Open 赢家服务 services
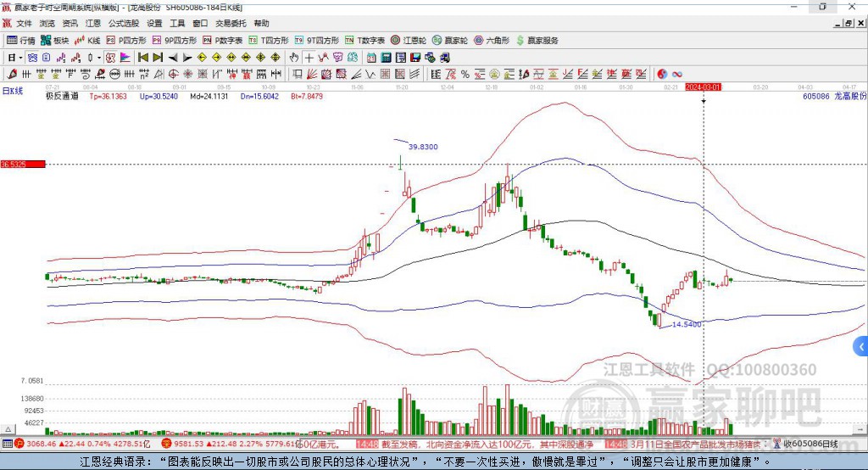Screen dimensions: 868x470 click(537, 41)
